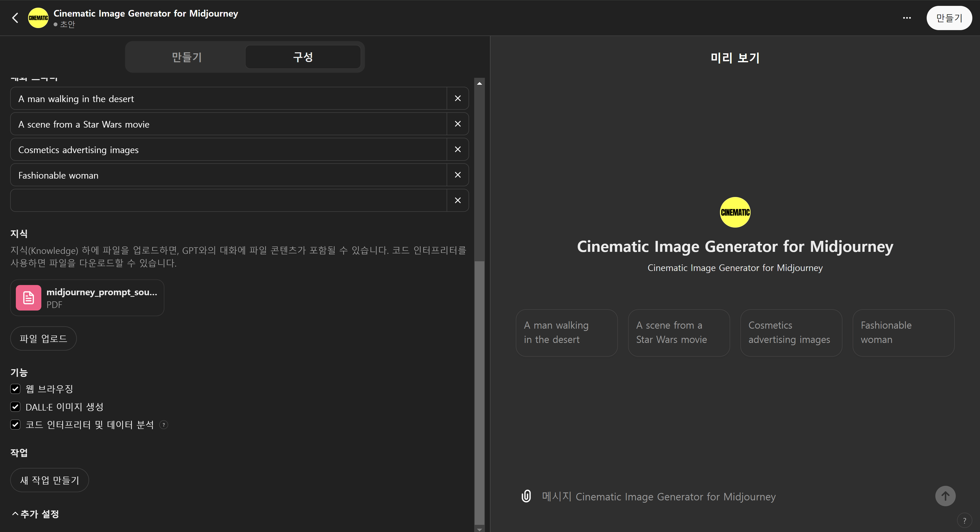Click the large GPT title in the preview
The image size is (980, 532).
[x=735, y=246]
